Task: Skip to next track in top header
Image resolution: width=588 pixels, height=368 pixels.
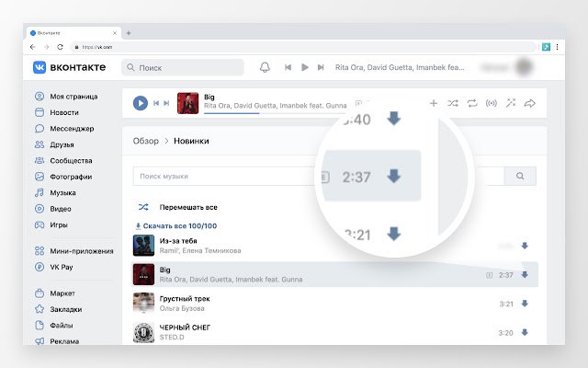Action: pyautogui.click(x=321, y=67)
